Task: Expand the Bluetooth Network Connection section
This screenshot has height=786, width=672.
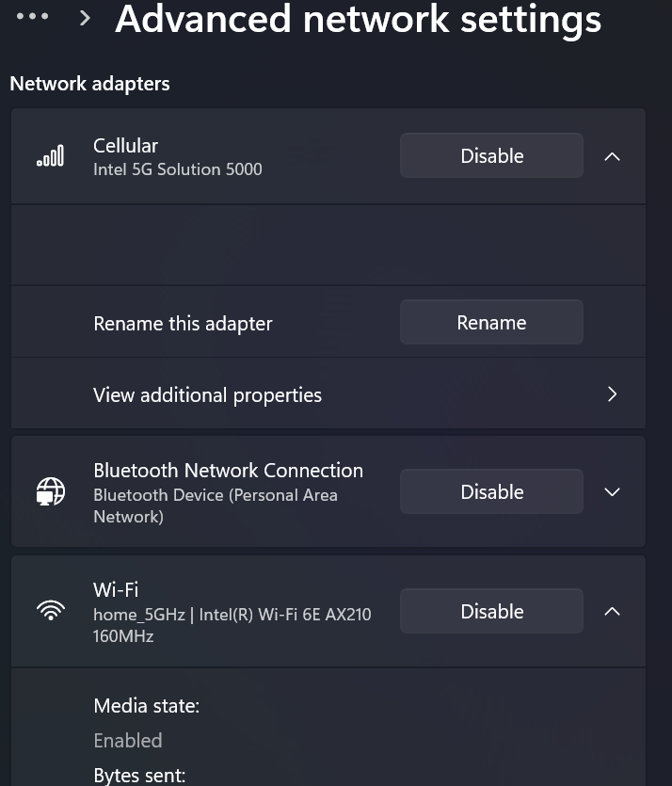Action: 612,492
